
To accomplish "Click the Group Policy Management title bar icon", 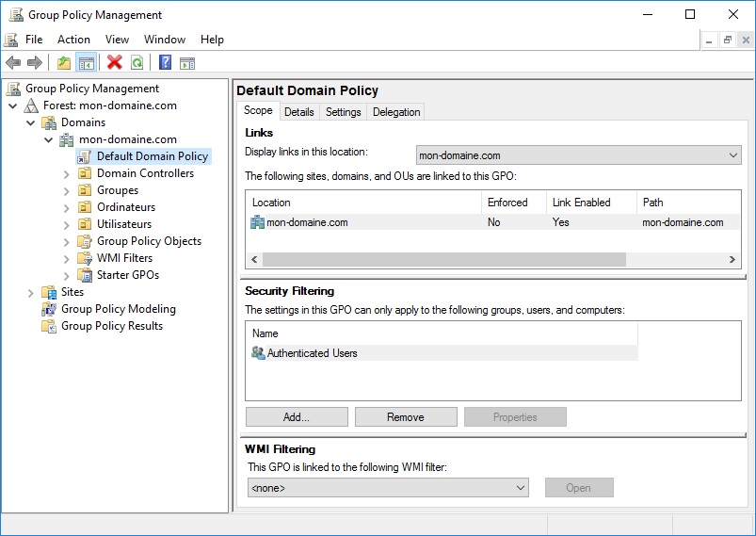I will [x=16, y=15].
